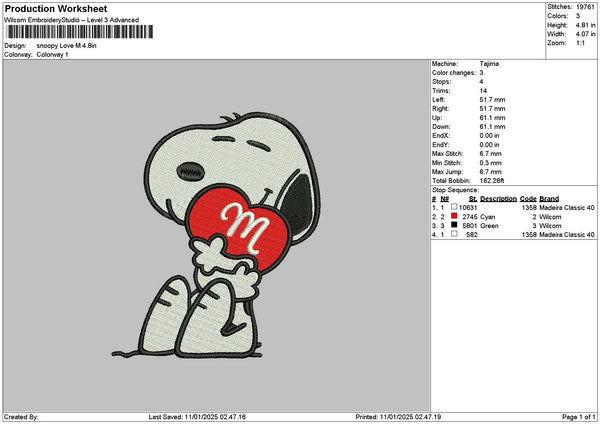Screen dimensions: 600x424
Task: Click the 'Page 1 of 1' footer text
Action: [x=579, y=417]
